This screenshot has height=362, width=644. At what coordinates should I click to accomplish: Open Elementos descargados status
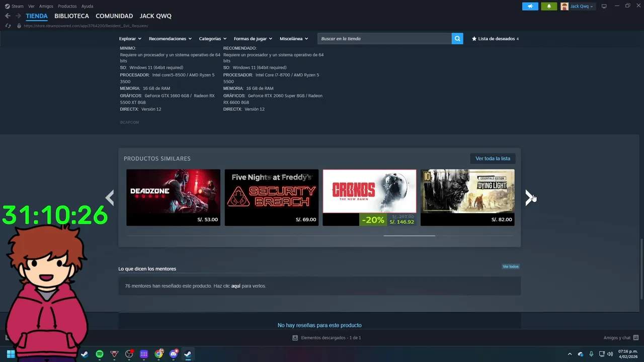tap(327, 338)
